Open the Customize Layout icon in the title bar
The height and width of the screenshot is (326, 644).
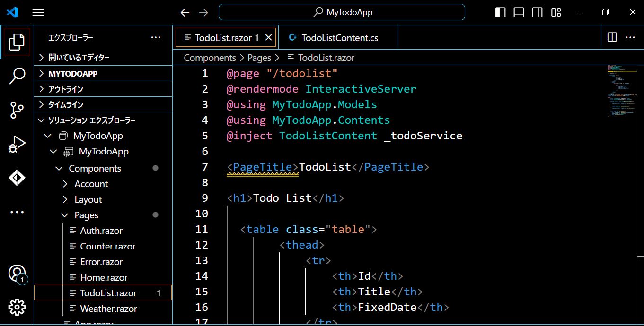pyautogui.click(x=556, y=12)
